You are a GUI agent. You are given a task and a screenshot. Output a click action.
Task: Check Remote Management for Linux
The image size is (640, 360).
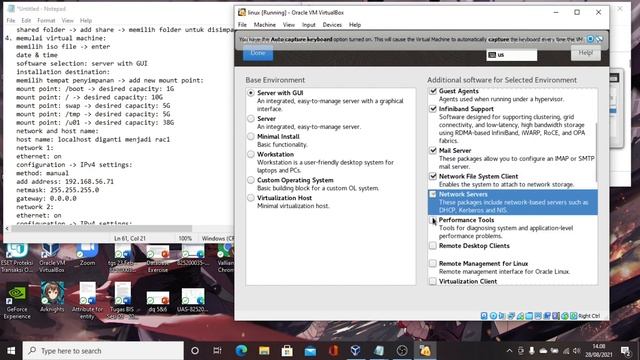click(433, 264)
